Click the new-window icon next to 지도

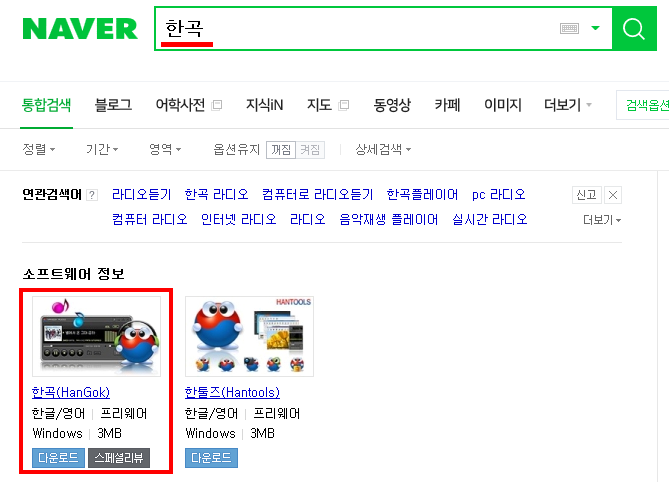tap(343, 105)
